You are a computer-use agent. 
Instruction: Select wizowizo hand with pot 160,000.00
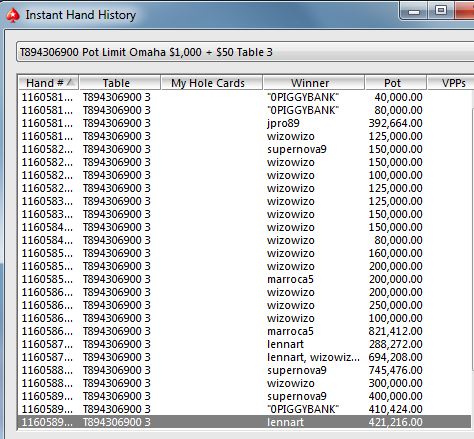(245, 253)
